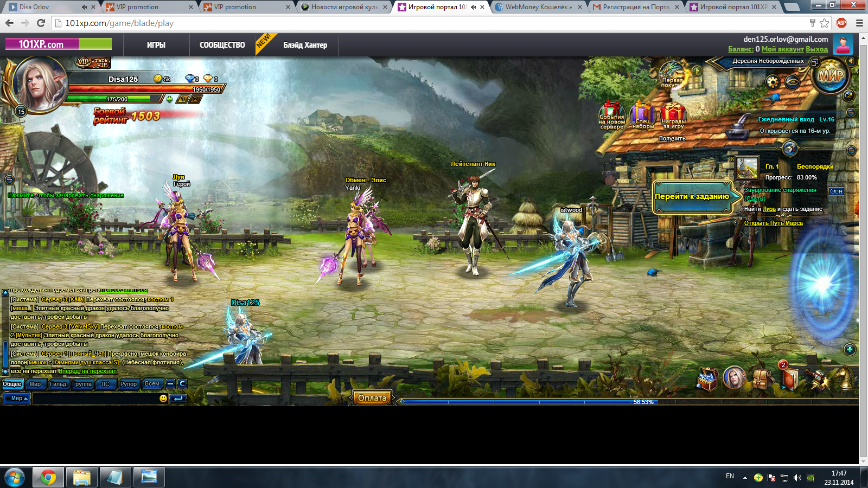Click the chat send arrow button
Screen dimensions: 868x488
click(178, 399)
